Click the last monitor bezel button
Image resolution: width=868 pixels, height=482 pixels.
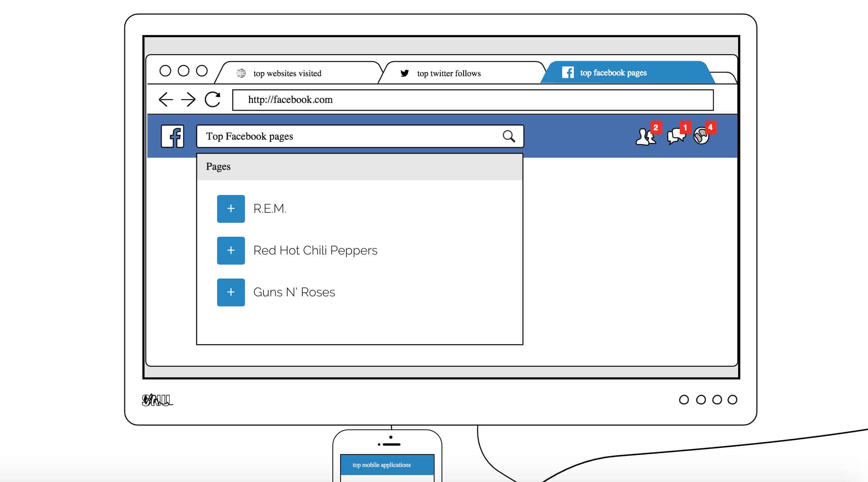click(732, 400)
